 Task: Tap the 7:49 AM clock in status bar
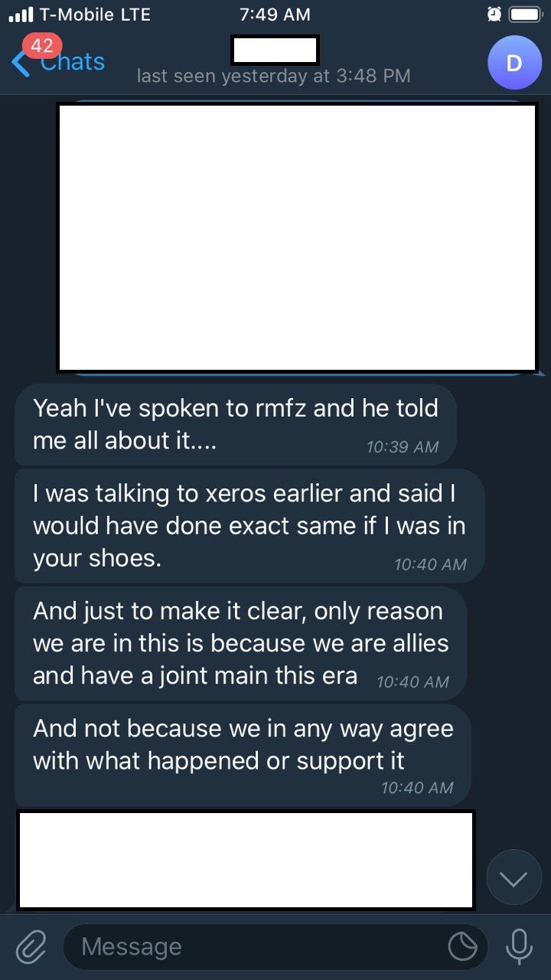(x=275, y=15)
